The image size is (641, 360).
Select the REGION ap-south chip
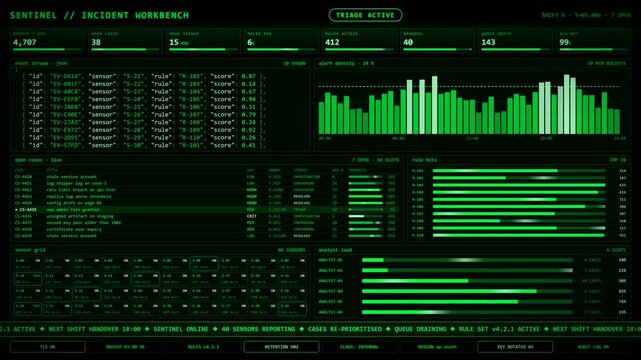pos(437,347)
